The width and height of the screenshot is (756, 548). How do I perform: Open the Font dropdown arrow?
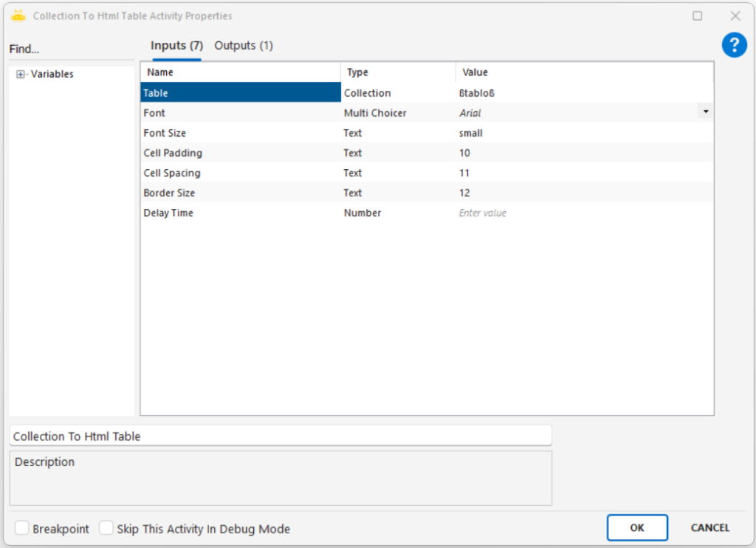[x=706, y=112]
